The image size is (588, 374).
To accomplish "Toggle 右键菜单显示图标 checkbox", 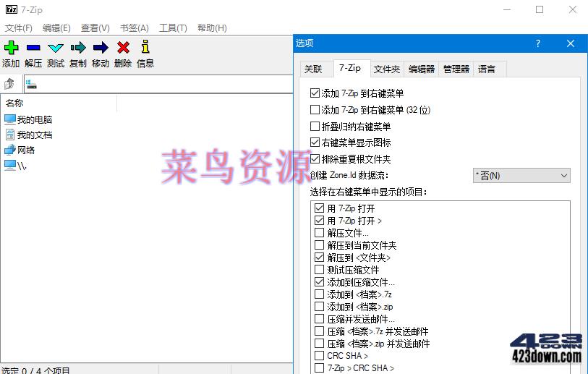I will tap(315, 143).
